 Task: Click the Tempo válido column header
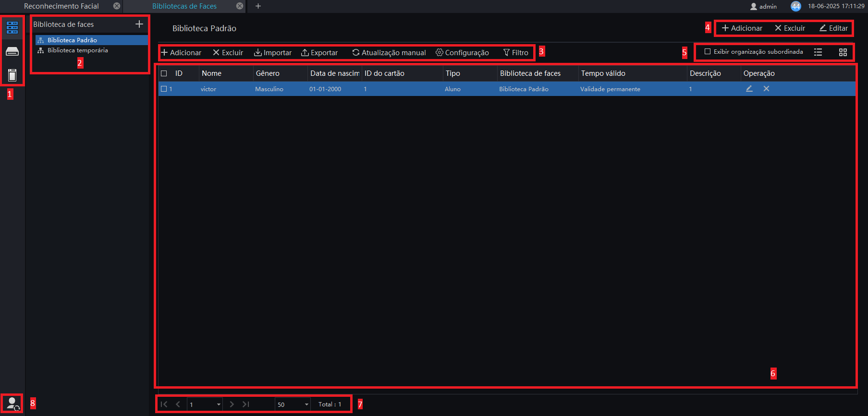click(603, 73)
